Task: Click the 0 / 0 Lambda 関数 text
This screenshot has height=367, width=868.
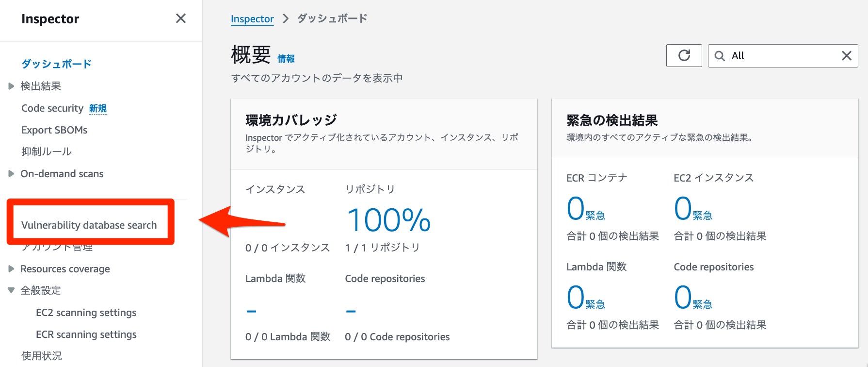Action: click(288, 337)
